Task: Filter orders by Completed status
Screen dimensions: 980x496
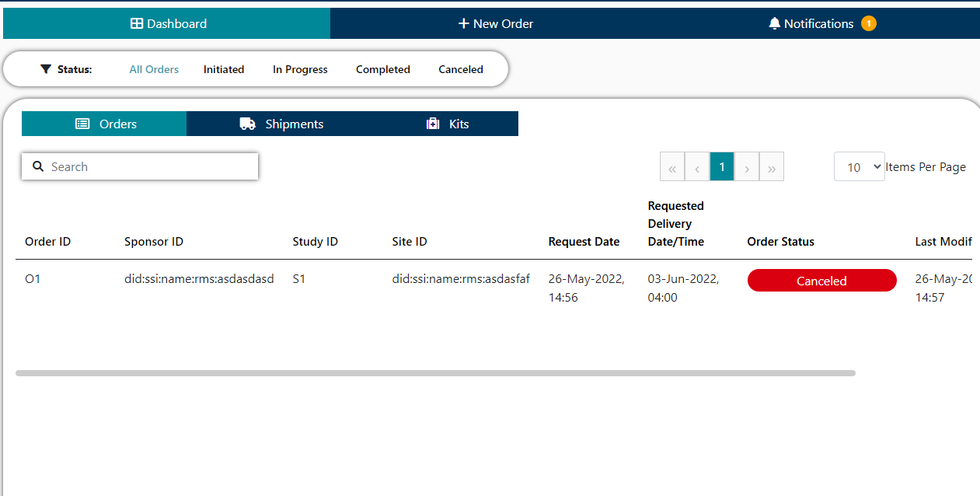Action: click(382, 69)
